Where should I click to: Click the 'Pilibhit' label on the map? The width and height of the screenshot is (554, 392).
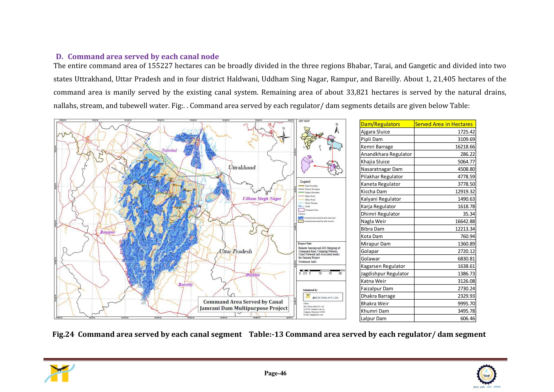click(253, 275)
